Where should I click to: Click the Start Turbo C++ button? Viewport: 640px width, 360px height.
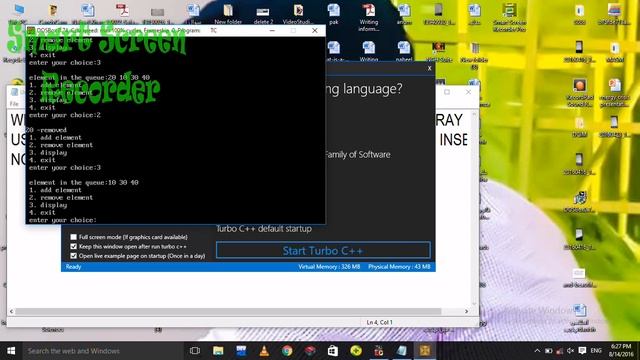[323, 250]
